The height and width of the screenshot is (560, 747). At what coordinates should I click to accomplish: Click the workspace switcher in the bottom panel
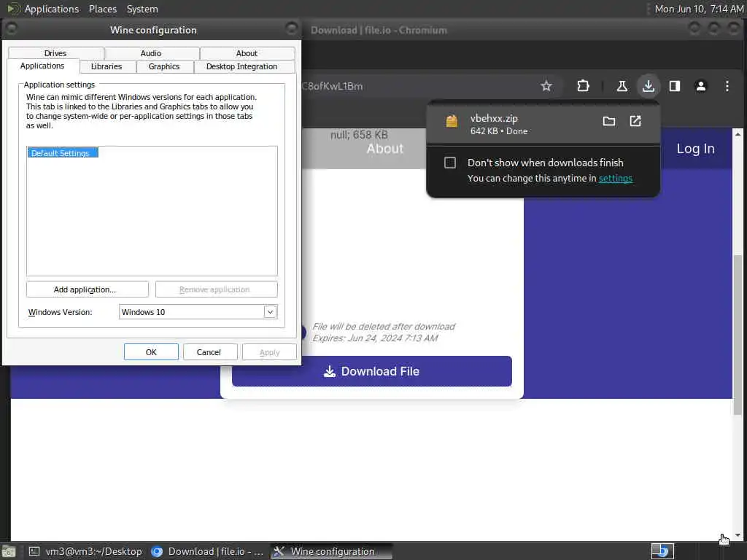[x=662, y=551]
